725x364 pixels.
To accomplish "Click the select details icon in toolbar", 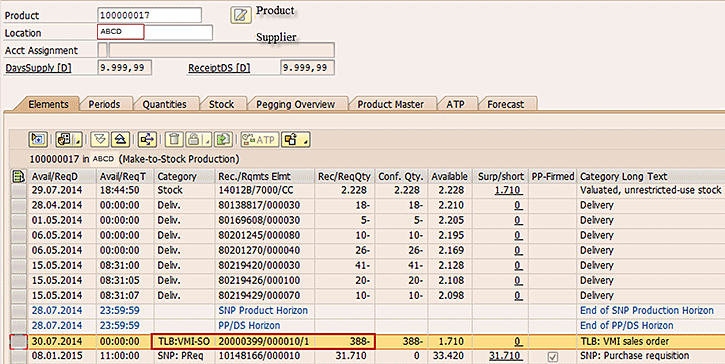I will (38, 139).
